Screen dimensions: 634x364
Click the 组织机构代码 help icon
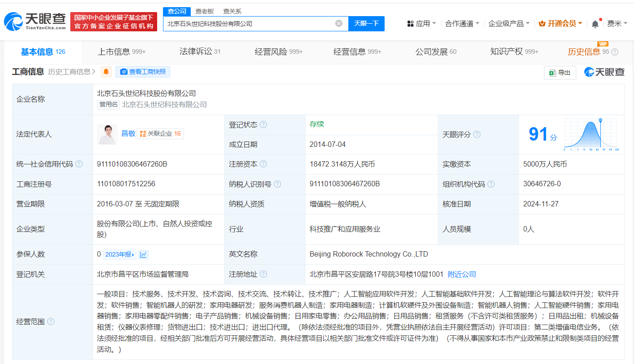click(491, 184)
